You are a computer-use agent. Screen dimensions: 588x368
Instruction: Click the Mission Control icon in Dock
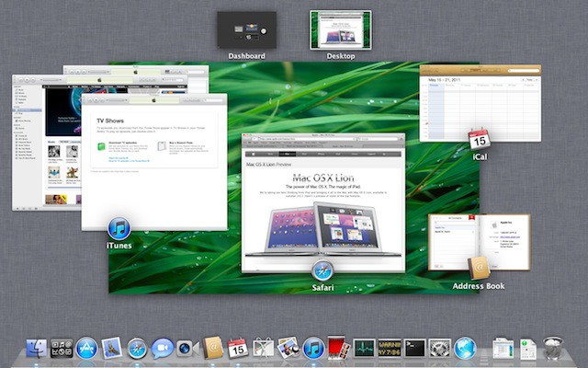(62, 349)
